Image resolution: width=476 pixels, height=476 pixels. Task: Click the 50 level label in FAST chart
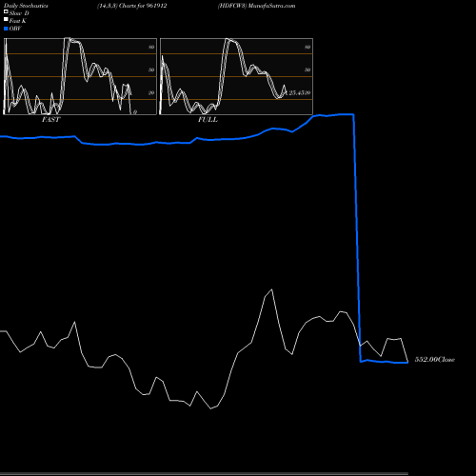pyautogui.click(x=151, y=69)
